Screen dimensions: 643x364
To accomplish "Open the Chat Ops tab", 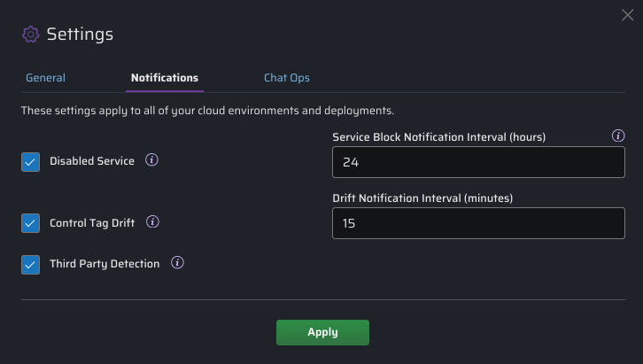I will pos(287,78).
